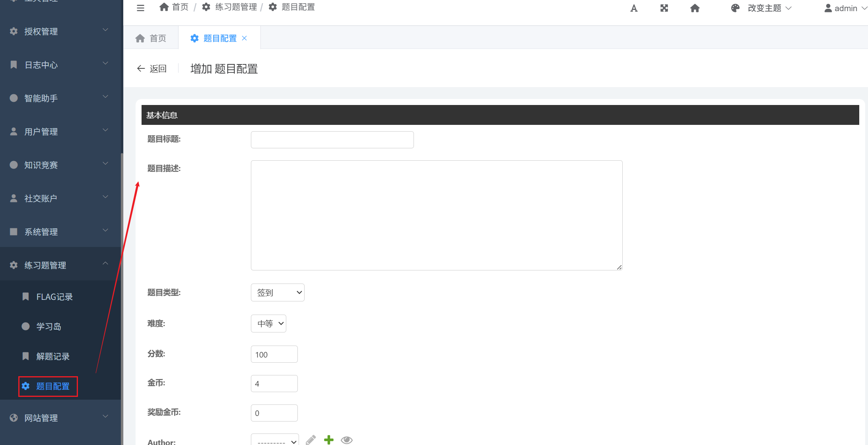Image resolution: width=868 pixels, height=445 pixels.
Task: Click the eye view author icon
Action: [x=347, y=439]
